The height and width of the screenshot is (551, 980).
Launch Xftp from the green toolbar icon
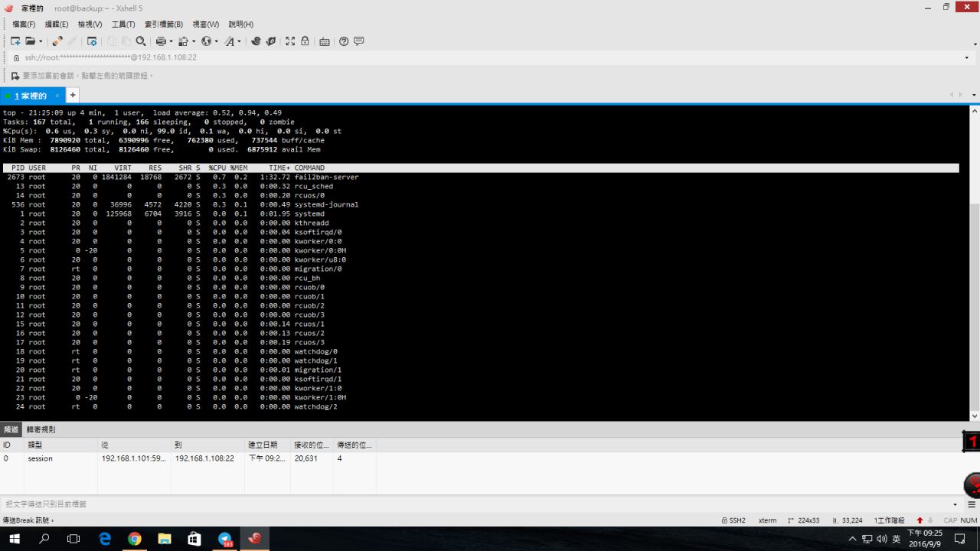tap(270, 41)
